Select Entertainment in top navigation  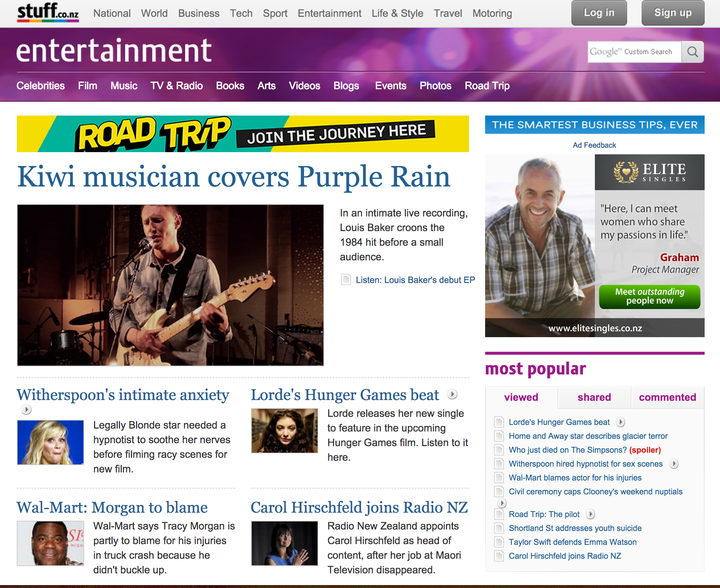[x=329, y=13]
